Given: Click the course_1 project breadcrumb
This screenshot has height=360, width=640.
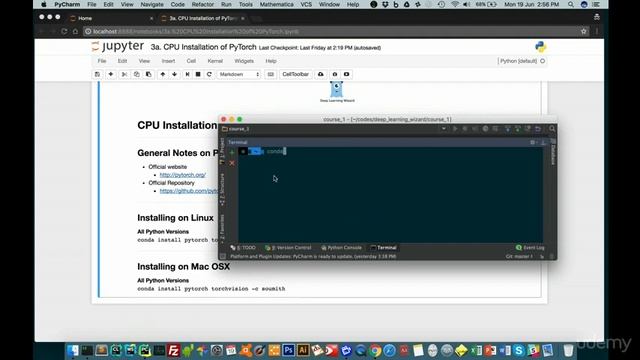Looking at the screenshot, I should tap(236, 129).
